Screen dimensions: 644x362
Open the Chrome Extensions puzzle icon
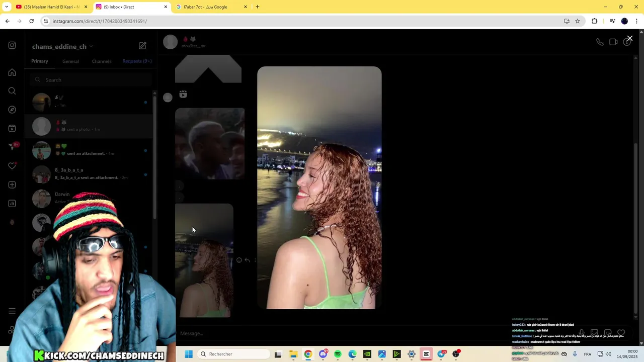click(594, 21)
